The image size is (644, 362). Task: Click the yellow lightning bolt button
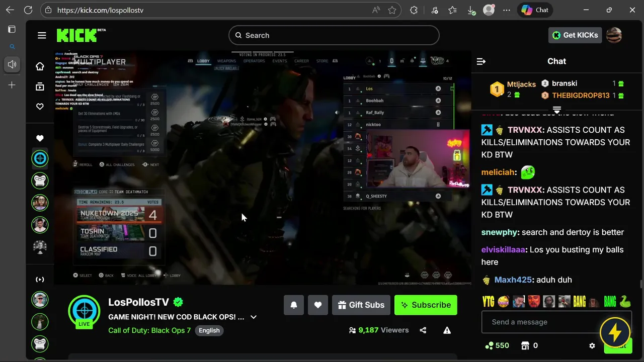(615, 332)
